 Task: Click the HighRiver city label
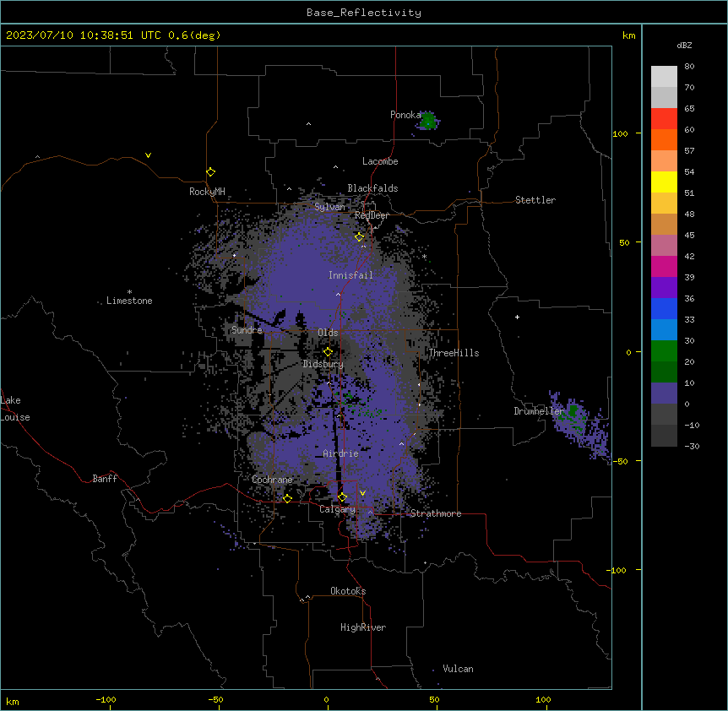click(x=363, y=627)
